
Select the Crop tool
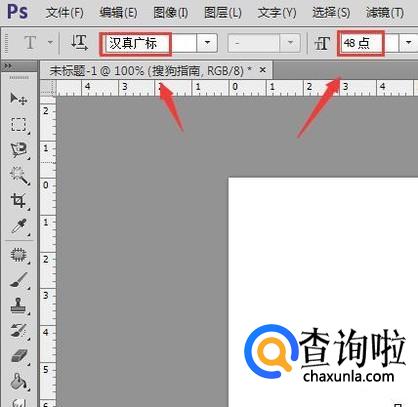coord(18,201)
